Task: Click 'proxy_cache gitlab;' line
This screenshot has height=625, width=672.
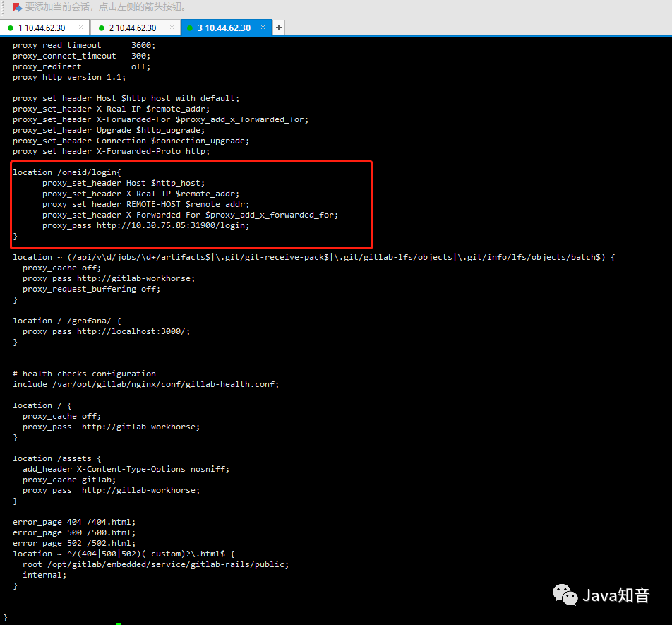Action: click(69, 480)
